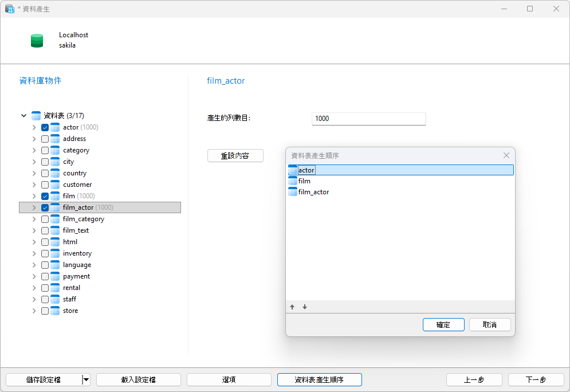Cancel the dialog with 取消 button
Viewport: 570px width, 392px height.
pyautogui.click(x=490, y=325)
